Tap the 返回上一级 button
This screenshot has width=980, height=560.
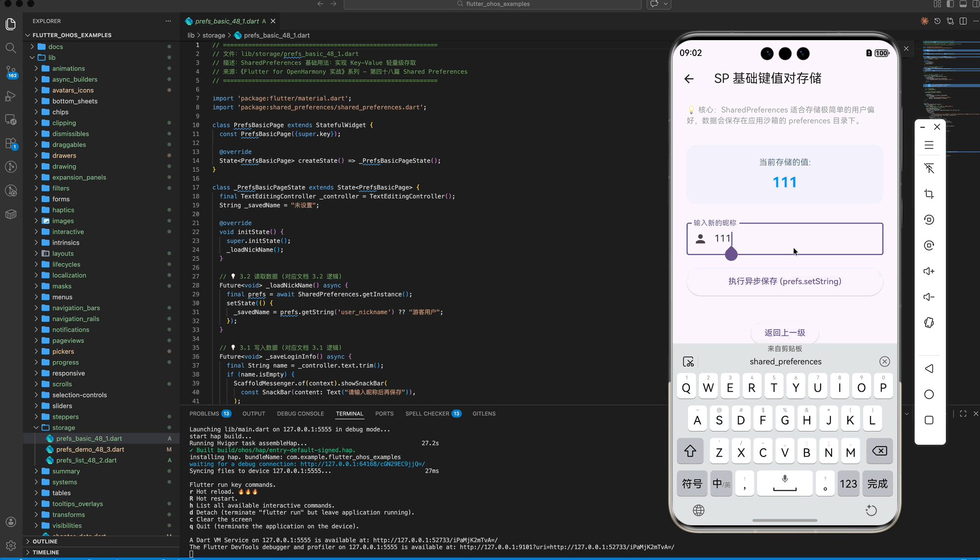[x=784, y=332]
